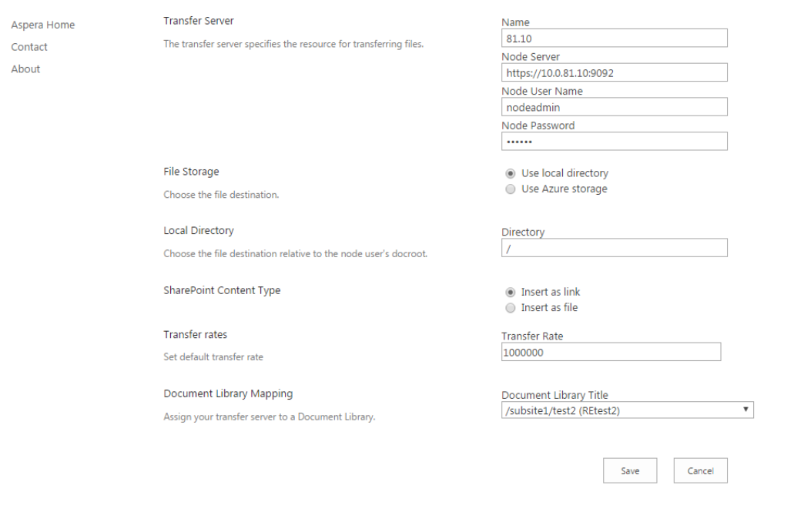The width and height of the screenshot is (794, 532).
Task: Click the Document Library Mapping heading
Action: (x=228, y=393)
